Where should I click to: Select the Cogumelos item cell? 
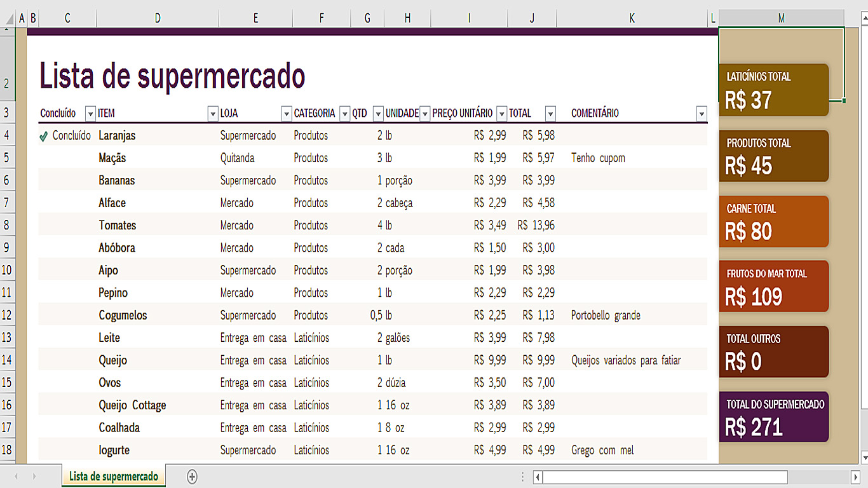(158, 316)
